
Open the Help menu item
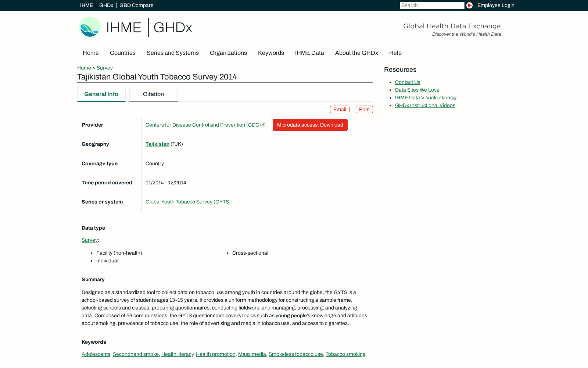pos(395,53)
